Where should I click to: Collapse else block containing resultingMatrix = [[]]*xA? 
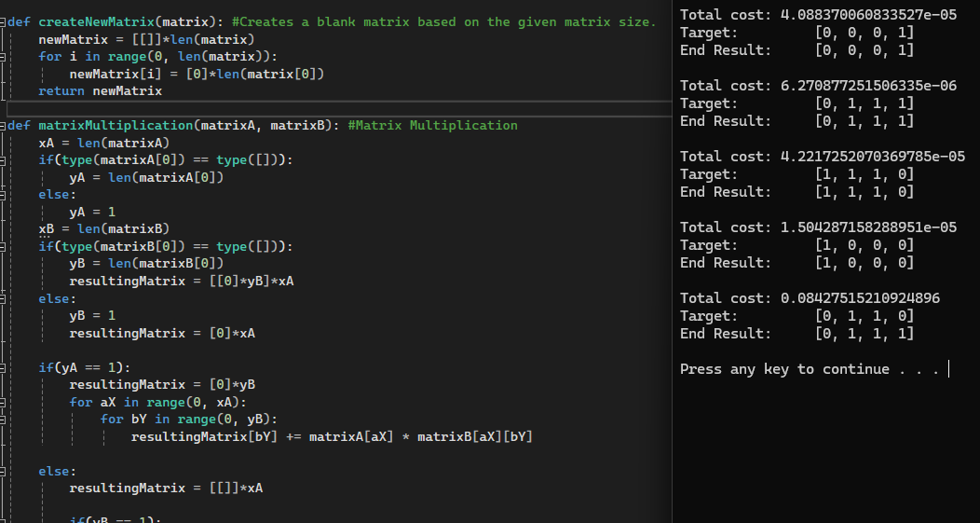pyautogui.click(x=4, y=472)
